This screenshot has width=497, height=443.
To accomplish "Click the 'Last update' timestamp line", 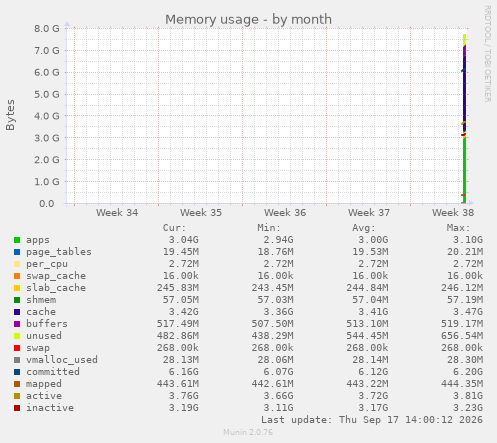I will click(372, 420).
